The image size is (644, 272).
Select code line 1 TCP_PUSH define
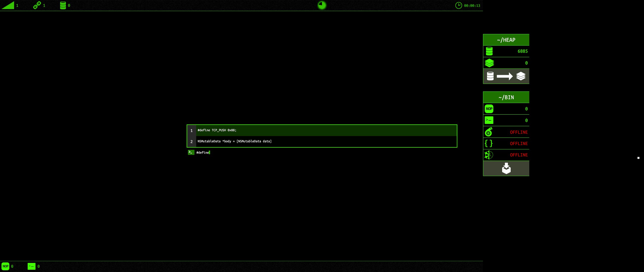point(322,130)
